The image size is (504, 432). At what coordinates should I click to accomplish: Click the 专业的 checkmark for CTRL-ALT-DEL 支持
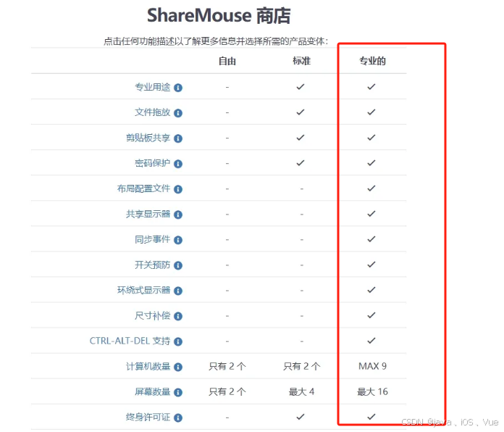(x=371, y=341)
